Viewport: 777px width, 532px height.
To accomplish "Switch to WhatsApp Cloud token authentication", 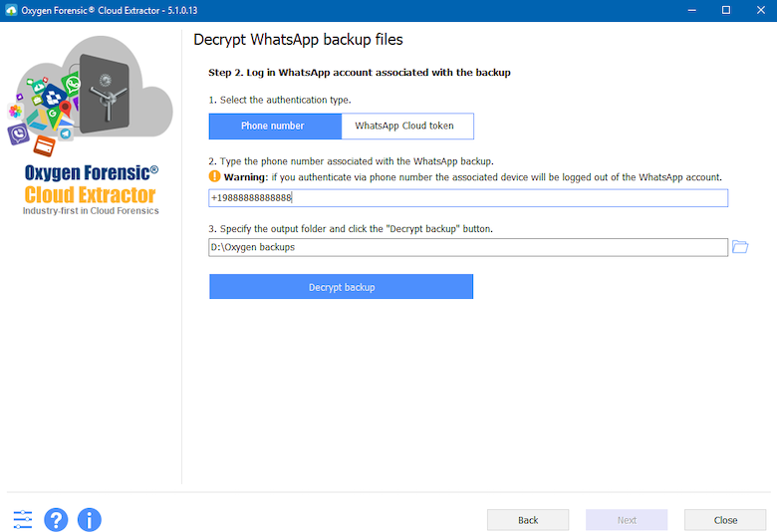I will 407,126.
